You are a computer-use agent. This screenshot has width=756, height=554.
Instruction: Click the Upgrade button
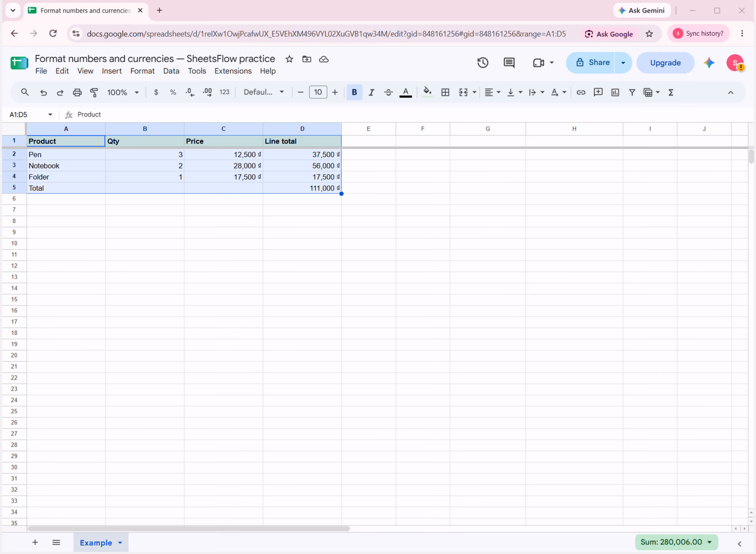665,63
